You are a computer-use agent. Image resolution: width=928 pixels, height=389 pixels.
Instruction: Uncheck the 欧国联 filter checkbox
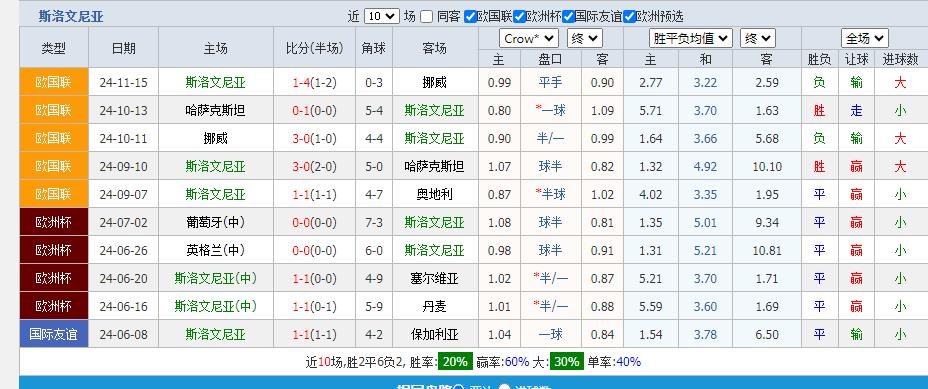point(470,17)
